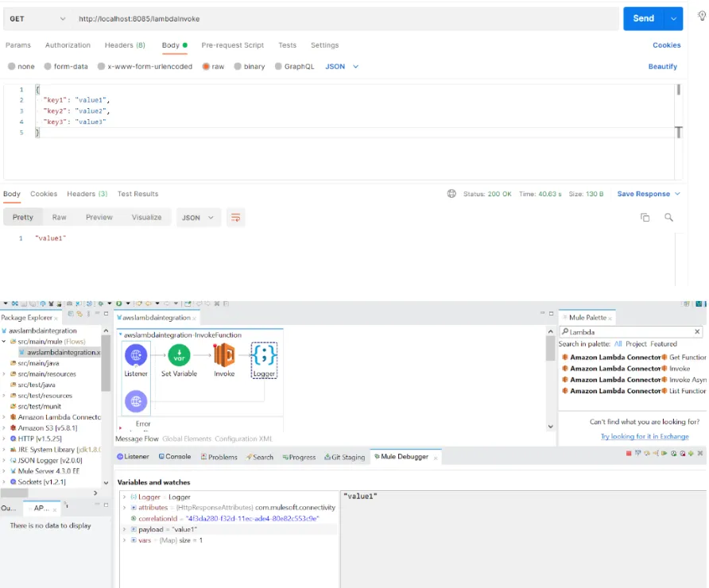Filter palette search by Project
709x588 pixels.
click(636, 344)
